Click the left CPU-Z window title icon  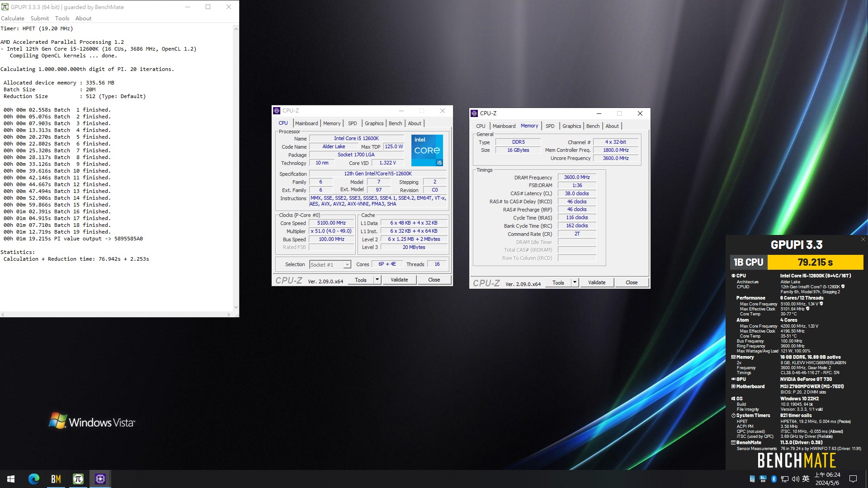(x=277, y=111)
